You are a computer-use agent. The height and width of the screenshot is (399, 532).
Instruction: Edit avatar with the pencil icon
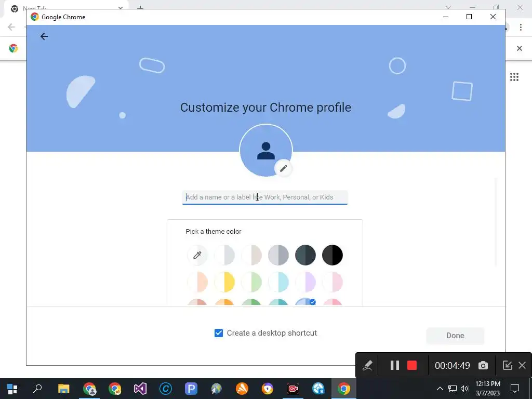click(283, 168)
